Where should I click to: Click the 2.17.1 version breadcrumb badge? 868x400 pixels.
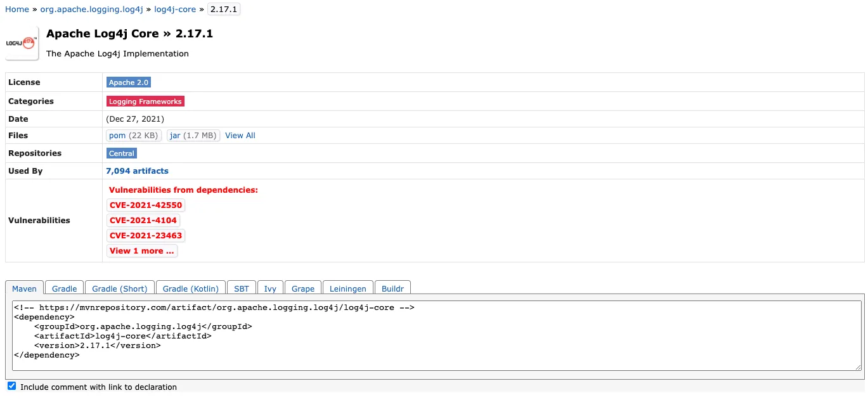[x=224, y=10]
